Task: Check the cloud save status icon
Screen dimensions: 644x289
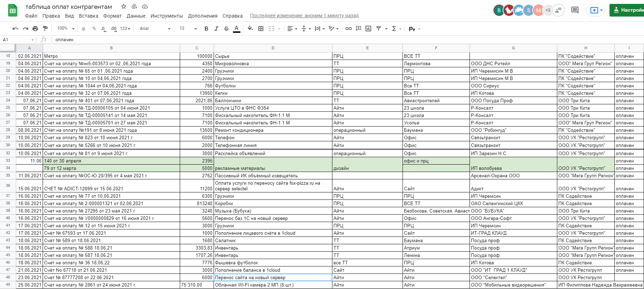Action: pyautogui.click(x=145, y=7)
